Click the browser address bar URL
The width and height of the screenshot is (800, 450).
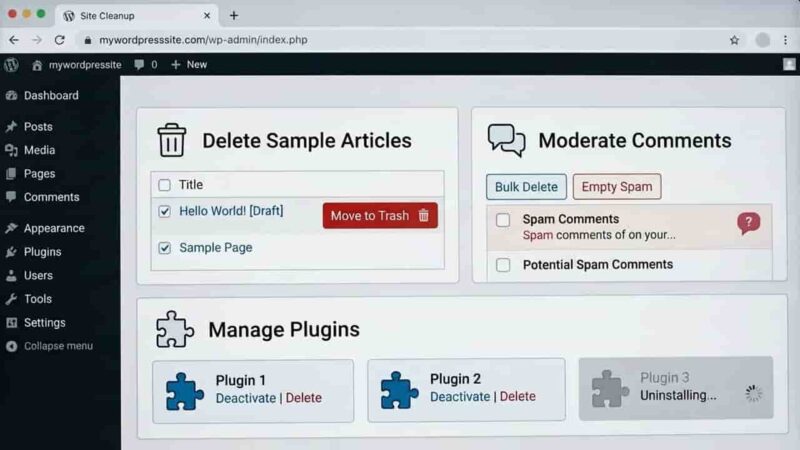click(203, 40)
